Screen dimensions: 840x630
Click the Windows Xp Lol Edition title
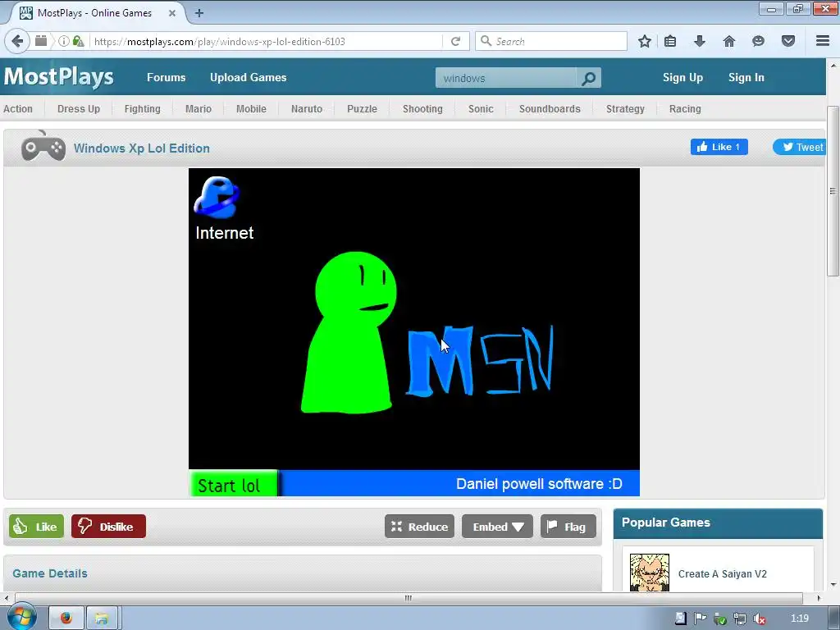click(x=141, y=148)
